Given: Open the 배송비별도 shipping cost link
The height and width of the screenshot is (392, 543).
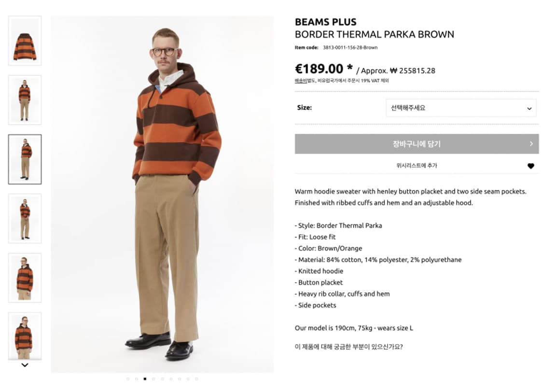Looking at the screenshot, I should 304,80.
